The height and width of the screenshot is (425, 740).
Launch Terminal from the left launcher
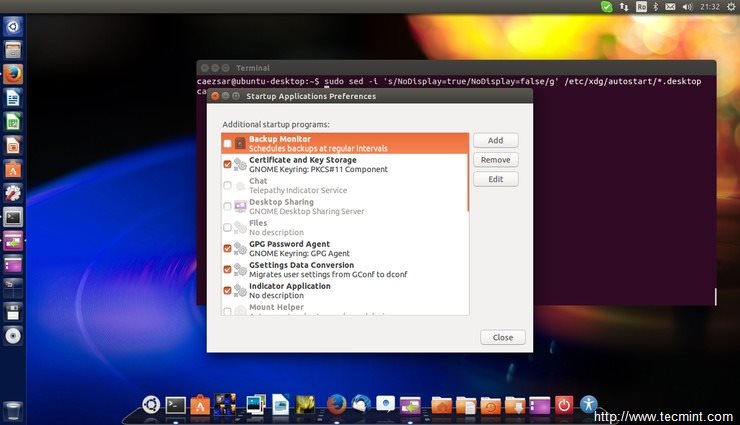coord(14,216)
